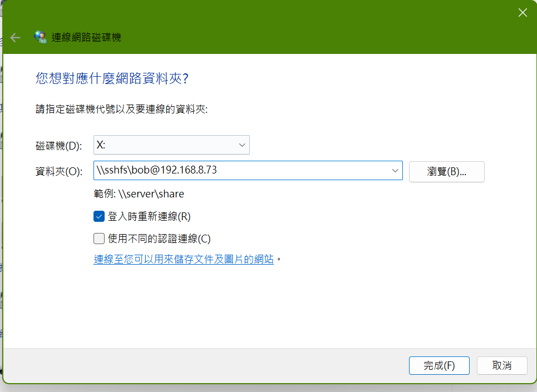The width and height of the screenshot is (537, 392).
Task: Click the 使用不同的認證連線(C) label text
Action: click(x=159, y=239)
